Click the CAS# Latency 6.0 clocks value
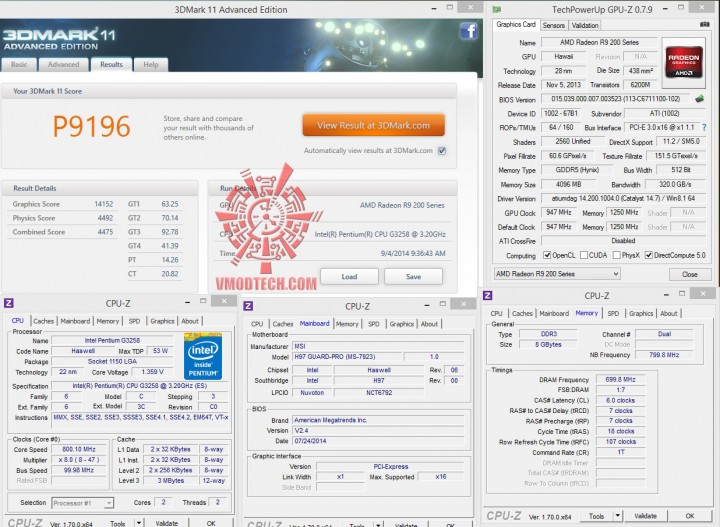 620,400
